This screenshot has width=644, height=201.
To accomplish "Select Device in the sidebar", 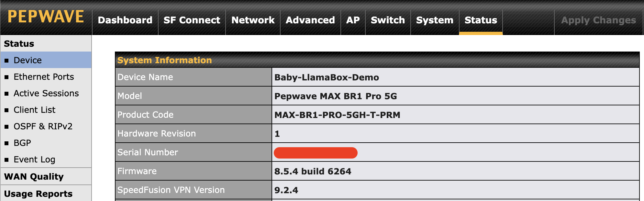I will 28,60.
